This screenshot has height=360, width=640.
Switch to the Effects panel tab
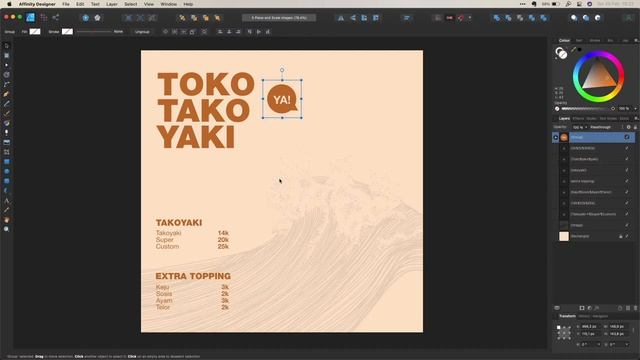pyautogui.click(x=578, y=118)
